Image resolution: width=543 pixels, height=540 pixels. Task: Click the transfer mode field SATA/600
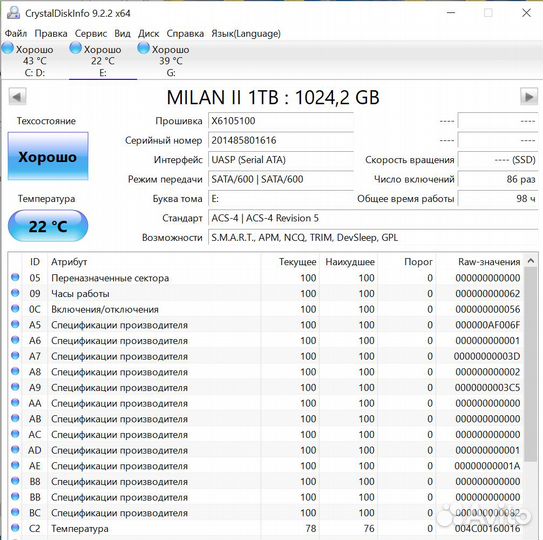281,179
